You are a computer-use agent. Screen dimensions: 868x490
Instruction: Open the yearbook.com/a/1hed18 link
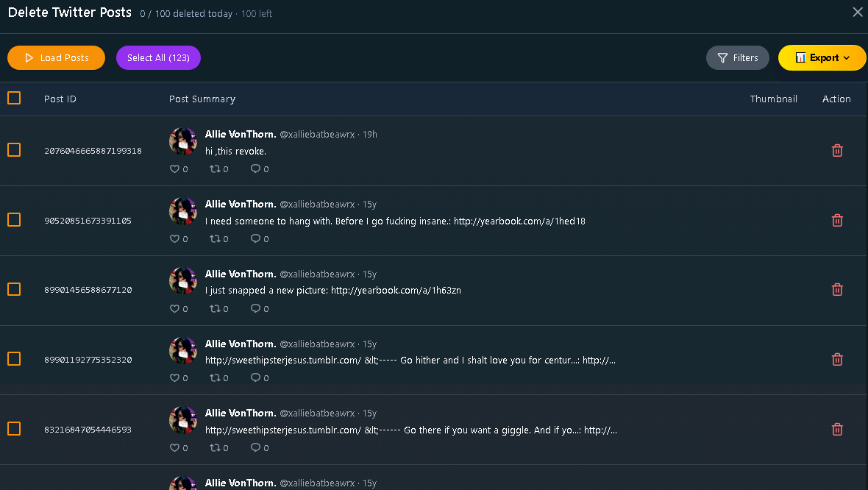tap(519, 221)
